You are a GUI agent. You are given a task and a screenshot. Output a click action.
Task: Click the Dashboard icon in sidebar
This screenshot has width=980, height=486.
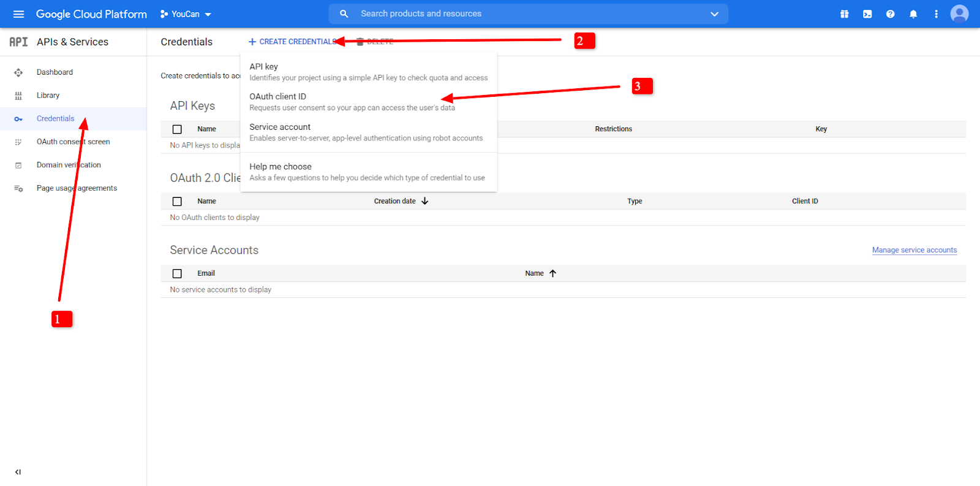point(18,72)
